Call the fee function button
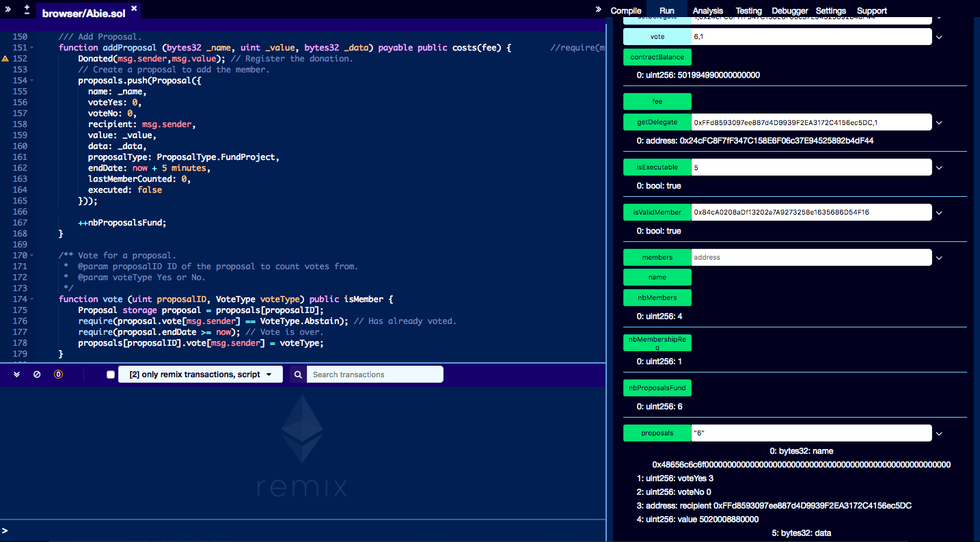This screenshot has height=542, width=980. pos(657,102)
